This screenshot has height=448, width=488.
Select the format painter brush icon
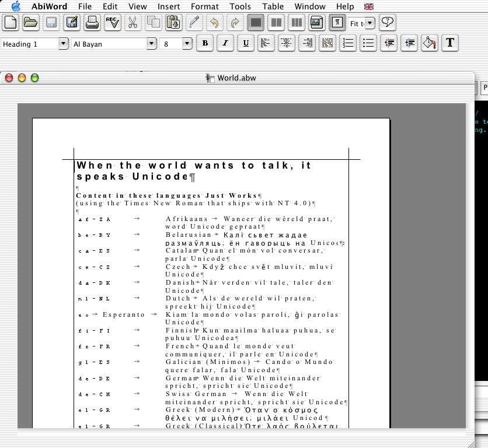(194, 23)
